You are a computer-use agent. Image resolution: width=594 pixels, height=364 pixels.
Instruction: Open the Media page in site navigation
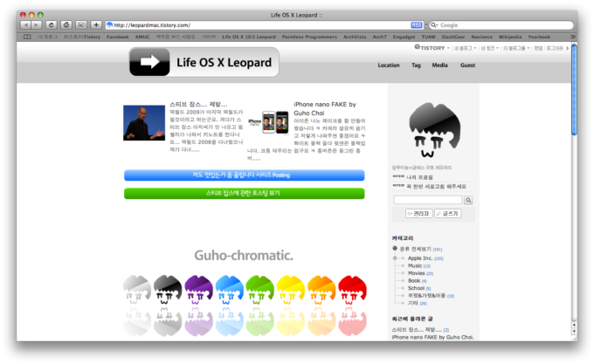click(439, 65)
